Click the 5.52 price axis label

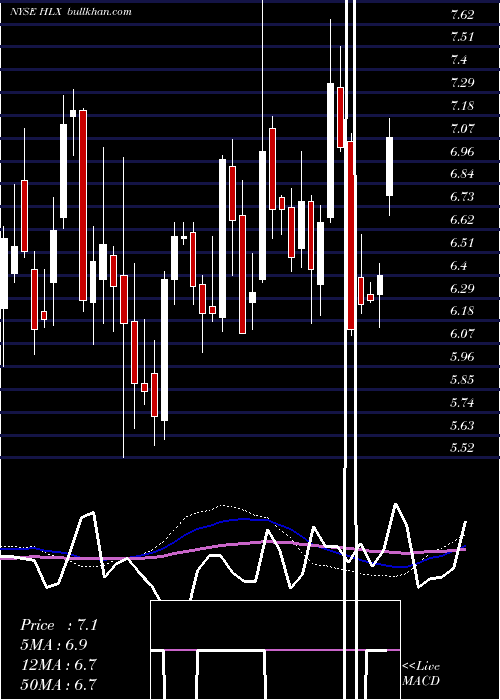point(462,447)
